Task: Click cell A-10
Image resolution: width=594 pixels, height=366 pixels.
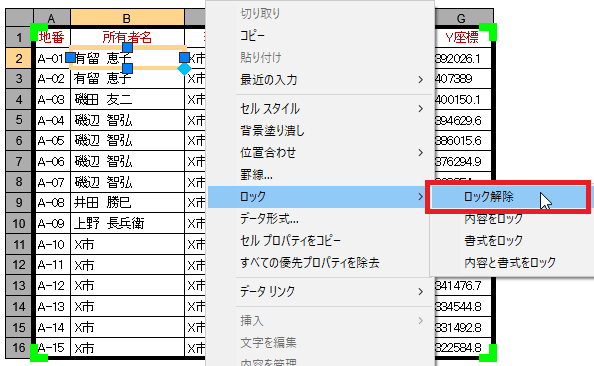Action: [x=52, y=244]
